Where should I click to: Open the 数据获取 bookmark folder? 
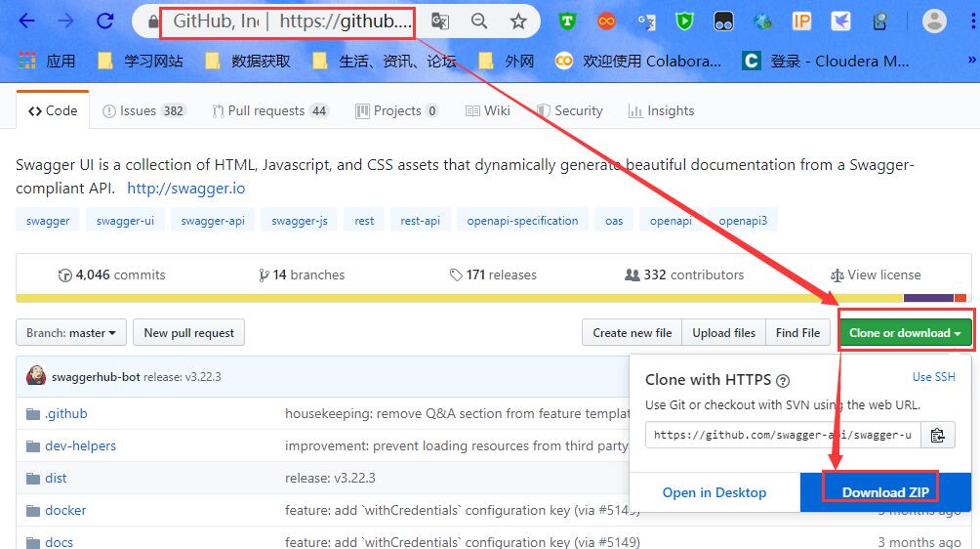(x=248, y=61)
